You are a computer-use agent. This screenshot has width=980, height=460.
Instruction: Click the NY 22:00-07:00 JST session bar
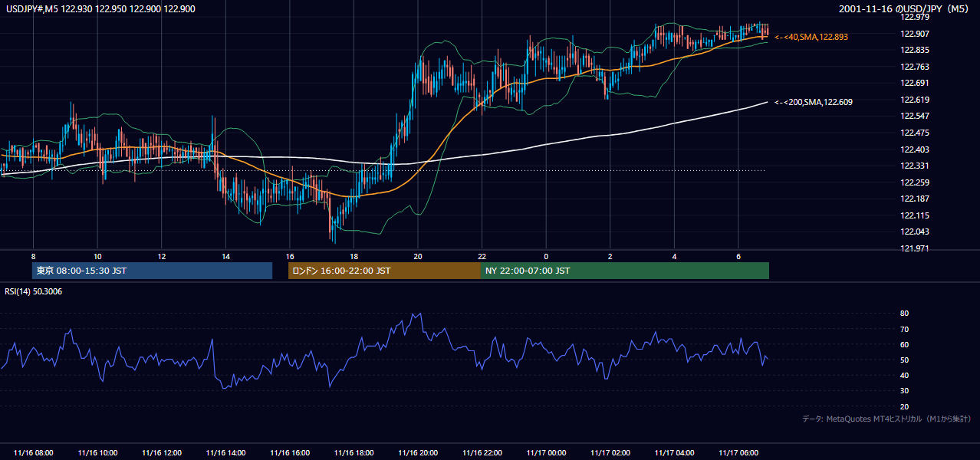coord(625,271)
